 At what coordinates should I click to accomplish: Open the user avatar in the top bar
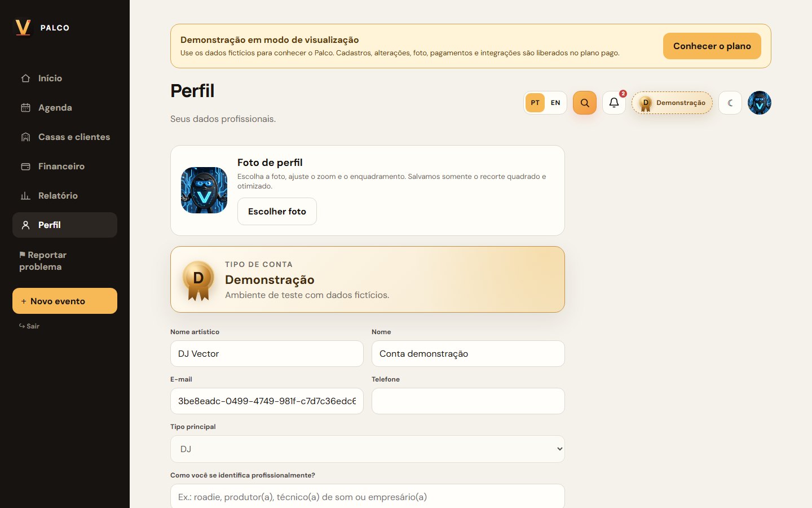point(760,103)
